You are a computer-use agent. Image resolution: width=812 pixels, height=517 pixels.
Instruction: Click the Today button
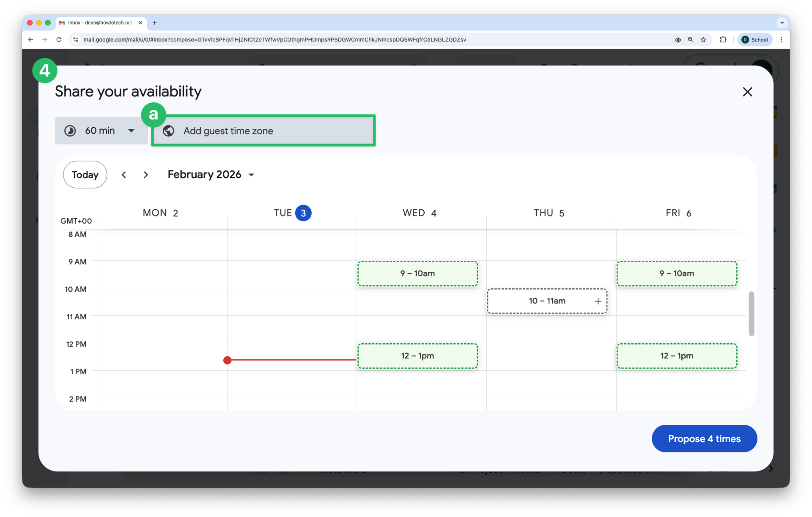click(x=85, y=174)
